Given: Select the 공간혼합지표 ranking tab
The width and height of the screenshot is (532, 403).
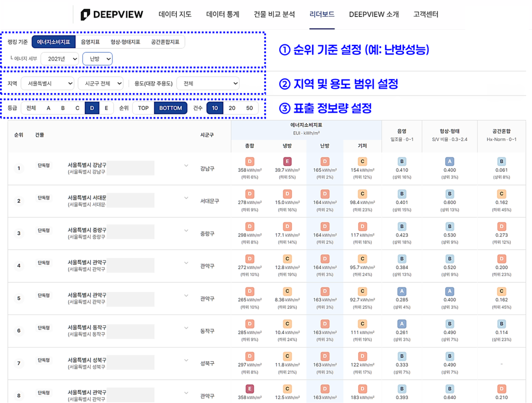Looking at the screenshot, I should pos(165,42).
